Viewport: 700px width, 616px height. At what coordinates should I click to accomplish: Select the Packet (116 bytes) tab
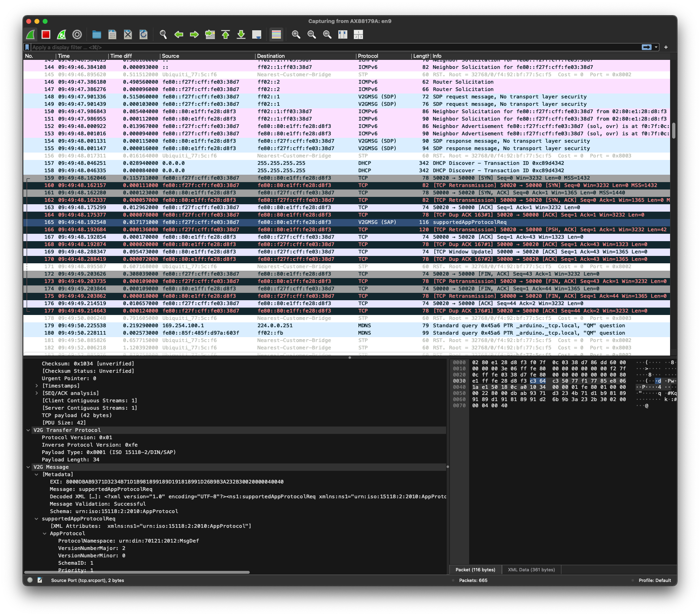[x=475, y=570]
